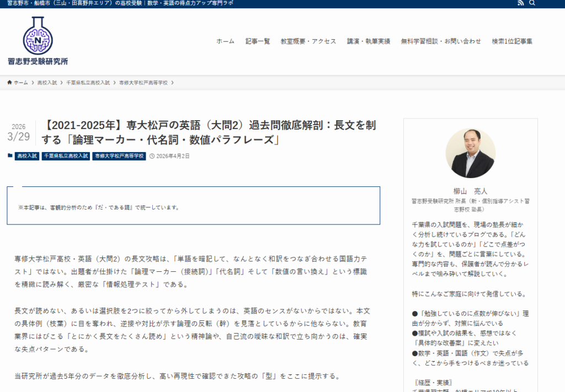
Task: Select the 千葉県私立高校入試 category tag
Action: pyautogui.click(x=66, y=156)
